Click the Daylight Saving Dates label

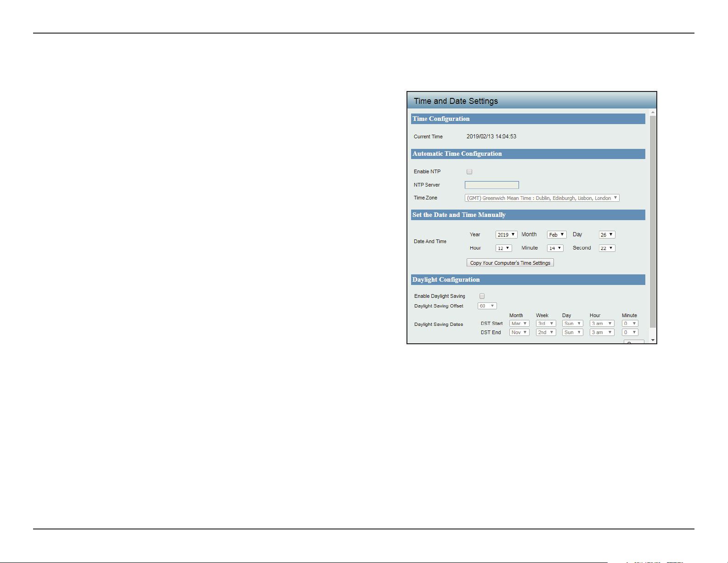[439, 324]
